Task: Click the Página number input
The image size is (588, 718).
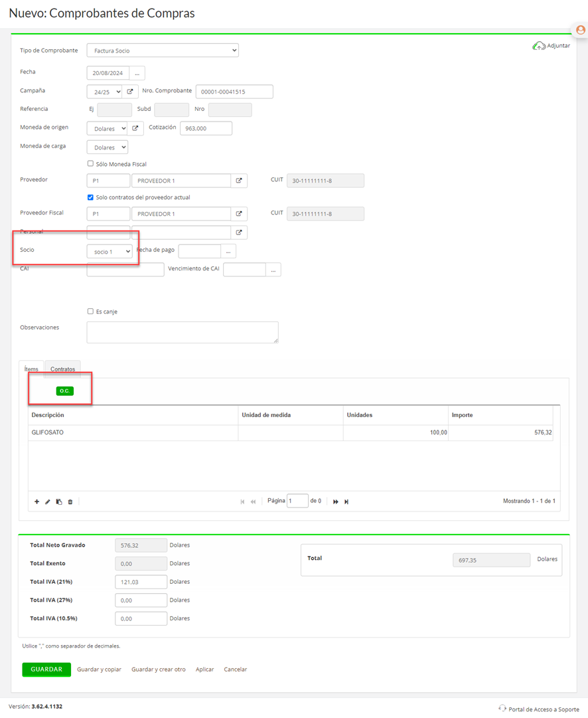Action: point(297,501)
